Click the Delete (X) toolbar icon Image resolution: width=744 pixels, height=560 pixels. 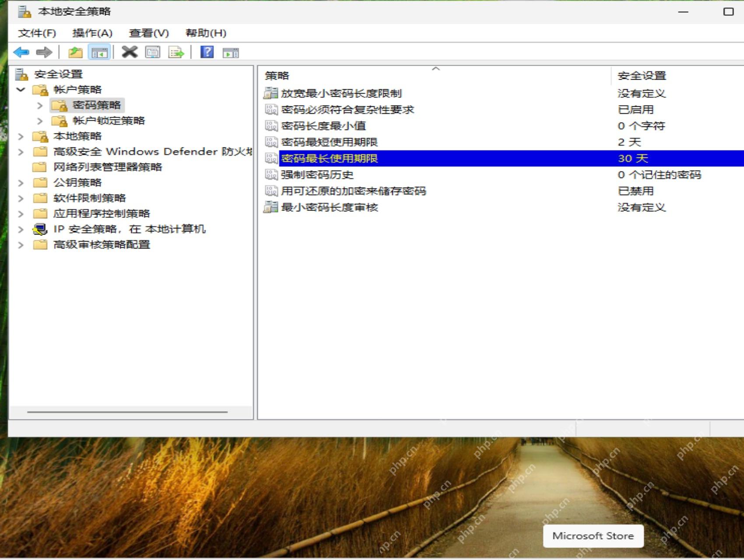coord(130,52)
